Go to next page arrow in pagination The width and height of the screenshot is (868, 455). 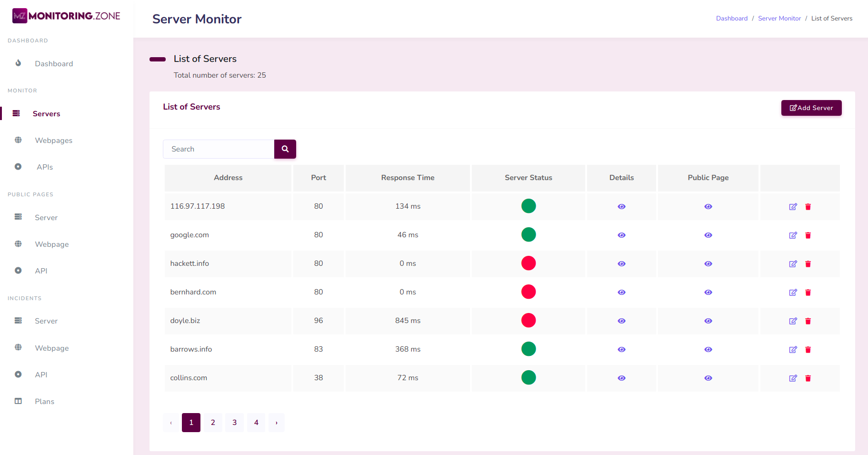pos(276,423)
